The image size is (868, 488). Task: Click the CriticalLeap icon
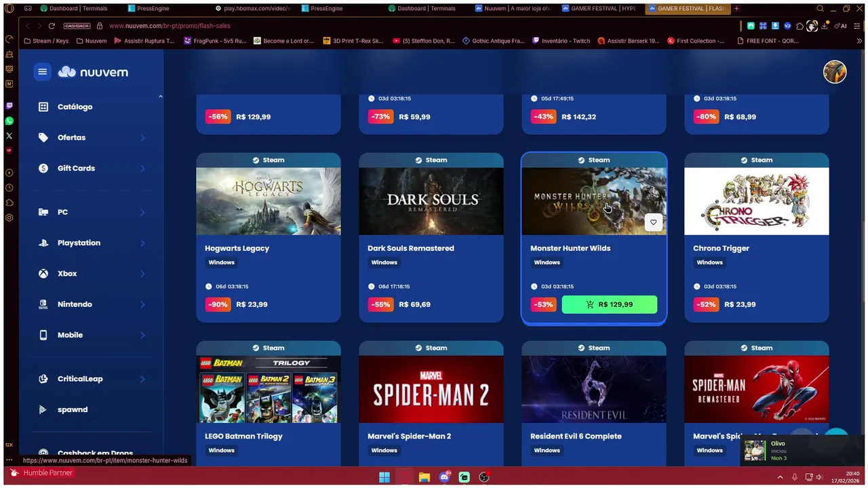coord(43,379)
